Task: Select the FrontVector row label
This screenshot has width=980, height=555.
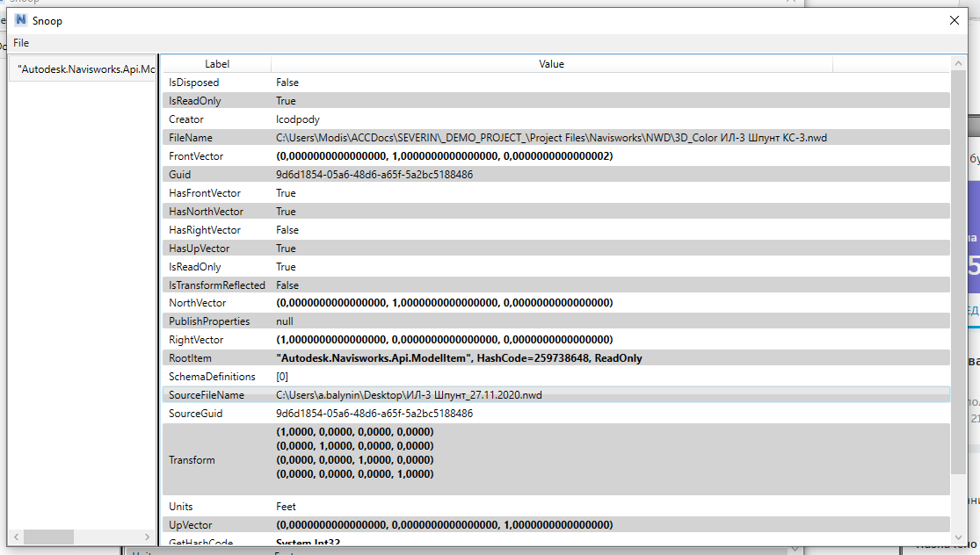Action: (x=196, y=156)
